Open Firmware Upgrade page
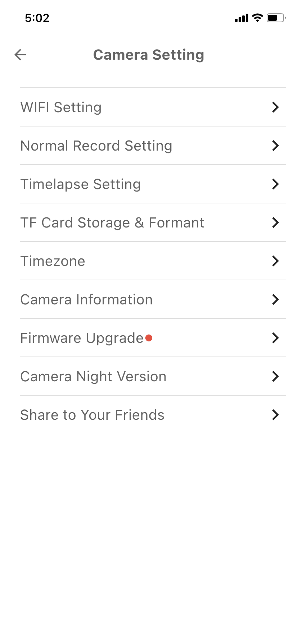298x644 pixels. 82,338
